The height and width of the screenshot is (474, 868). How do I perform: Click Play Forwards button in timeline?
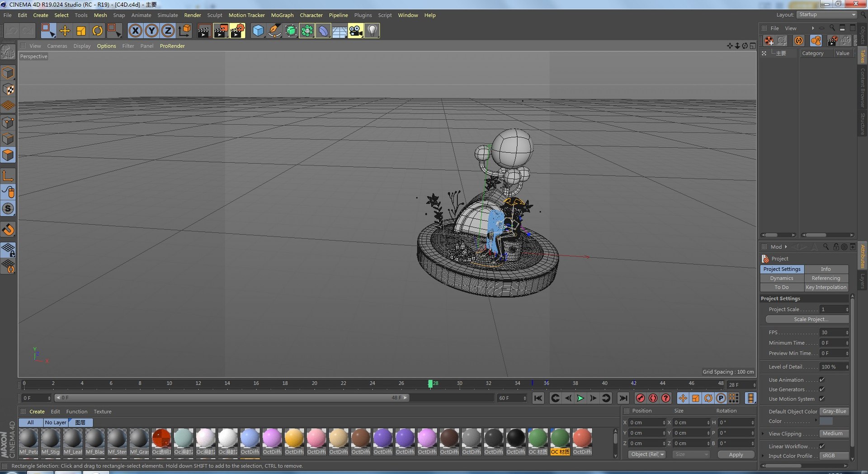click(x=580, y=398)
